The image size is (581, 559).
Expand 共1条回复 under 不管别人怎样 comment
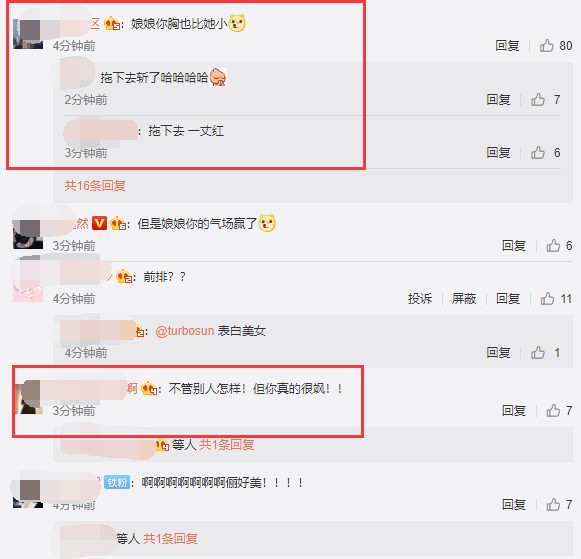(x=227, y=444)
